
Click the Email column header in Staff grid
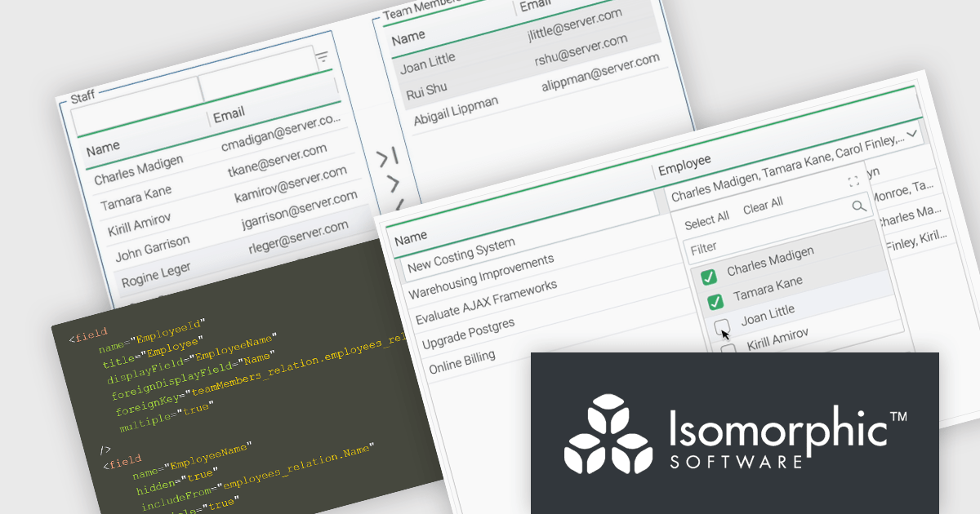pos(229,116)
